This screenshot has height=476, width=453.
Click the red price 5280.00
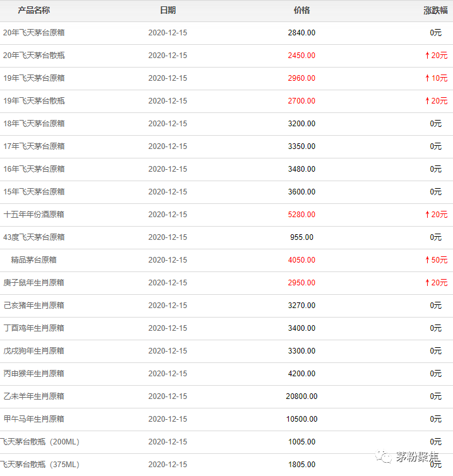[x=302, y=215]
